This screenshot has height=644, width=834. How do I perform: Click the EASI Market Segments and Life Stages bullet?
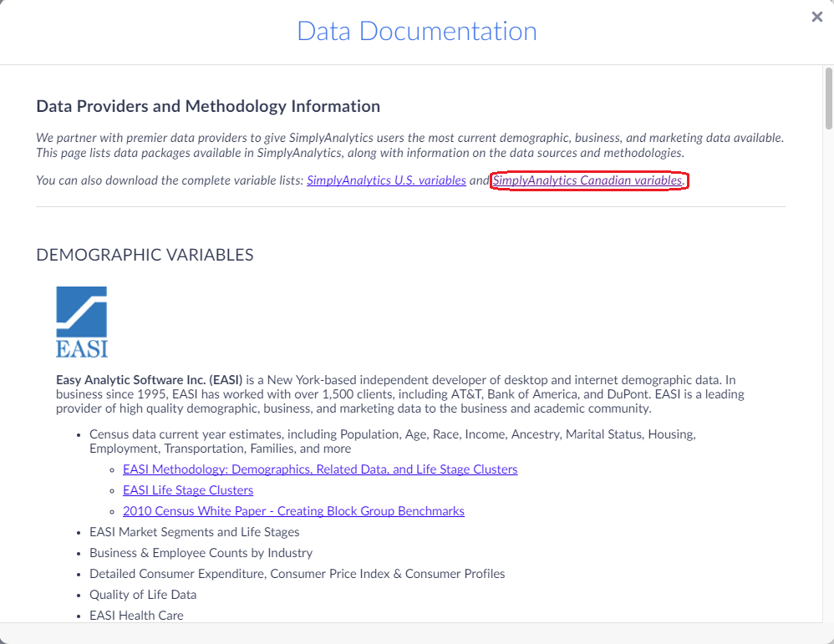[194, 532]
